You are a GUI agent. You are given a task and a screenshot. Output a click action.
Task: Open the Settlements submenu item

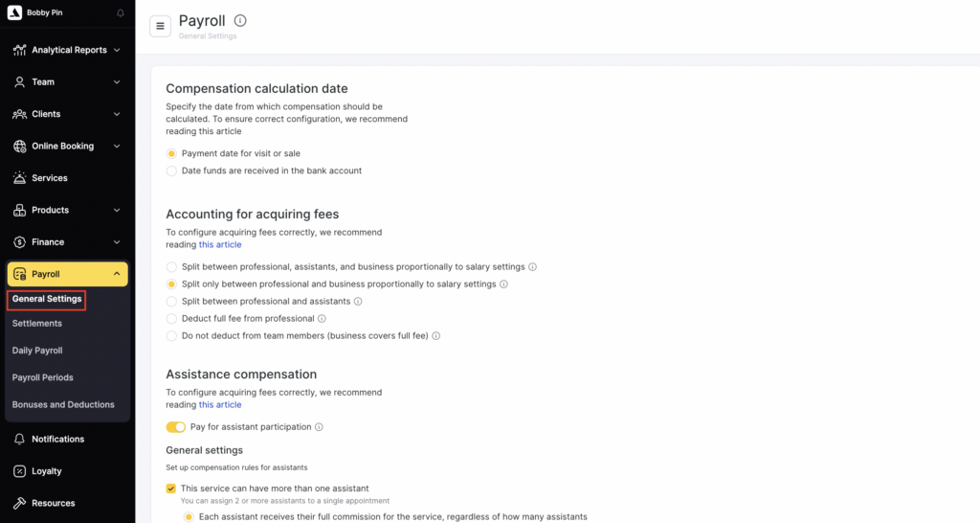tap(37, 324)
